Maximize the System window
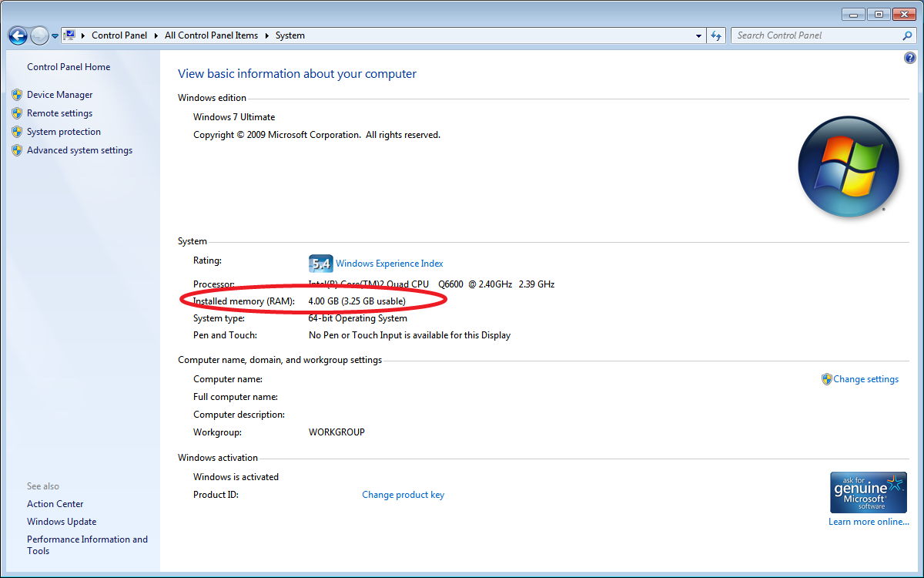The height and width of the screenshot is (578, 924). click(878, 14)
